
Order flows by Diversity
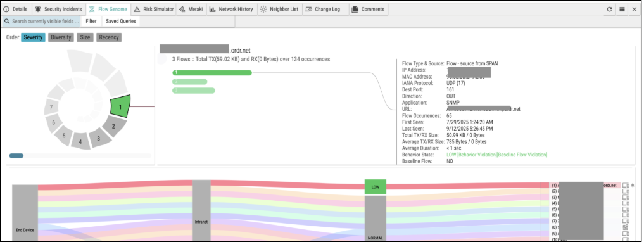(x=61, y=37)
